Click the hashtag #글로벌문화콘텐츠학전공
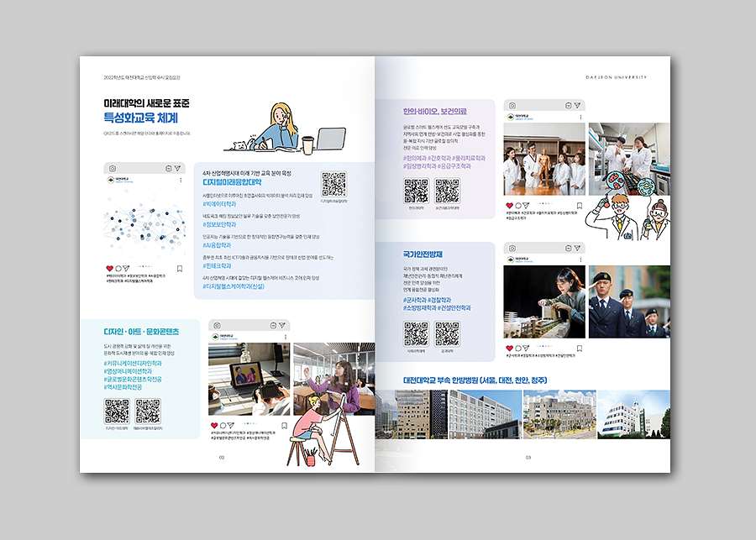 [133, 380]
